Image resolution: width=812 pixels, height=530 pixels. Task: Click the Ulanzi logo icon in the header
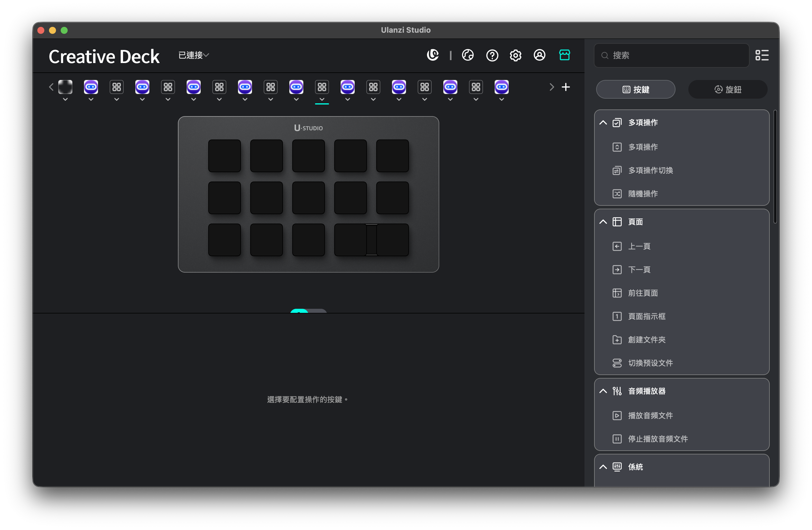(433, 55)
